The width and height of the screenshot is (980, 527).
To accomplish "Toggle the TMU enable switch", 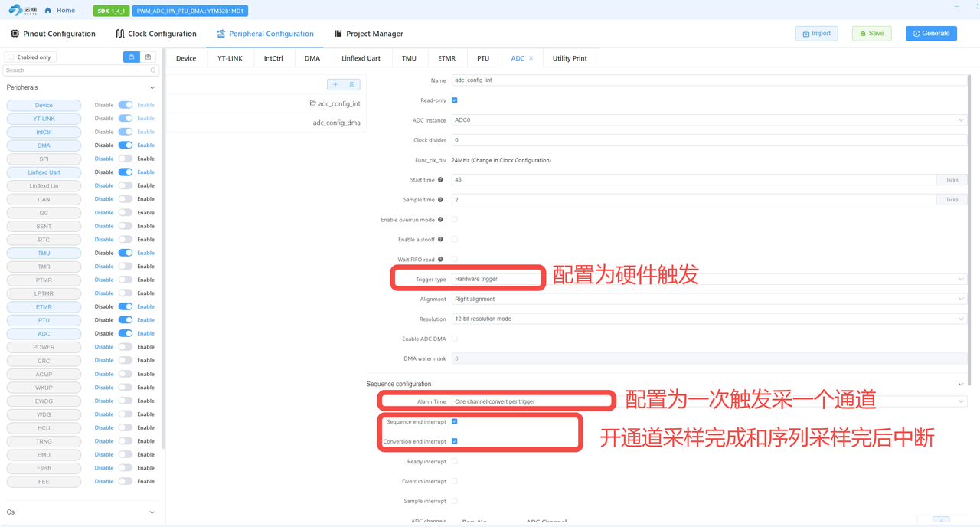I will pos(126,253).
